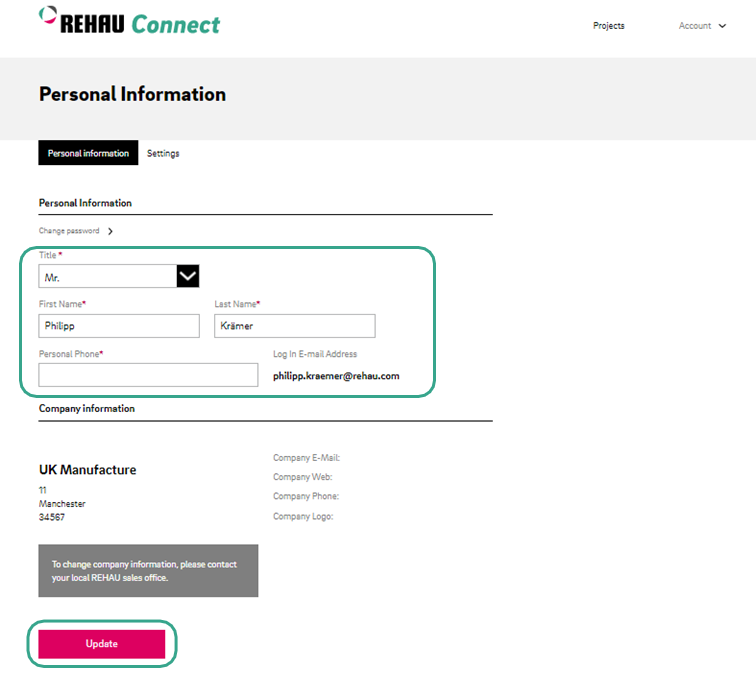Viewport: 756px width, 674px height.
Task: Click the gray company information notice
Action: [148, 571]
